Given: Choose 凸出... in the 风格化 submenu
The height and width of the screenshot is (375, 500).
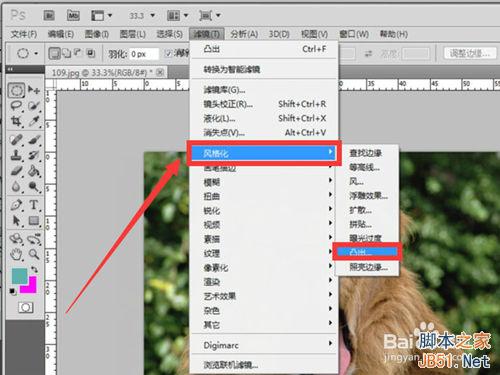Looking at the screenshot, I should [366, 252].
